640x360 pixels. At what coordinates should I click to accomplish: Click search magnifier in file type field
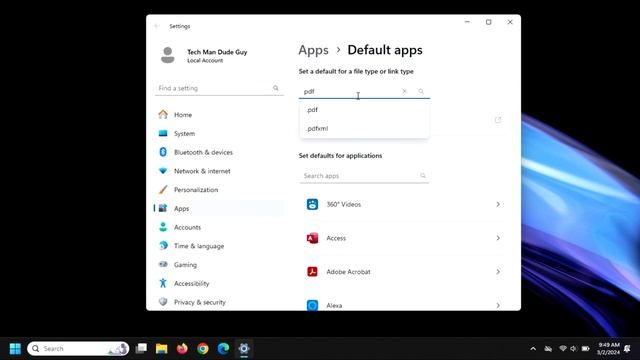pos(421,91)
